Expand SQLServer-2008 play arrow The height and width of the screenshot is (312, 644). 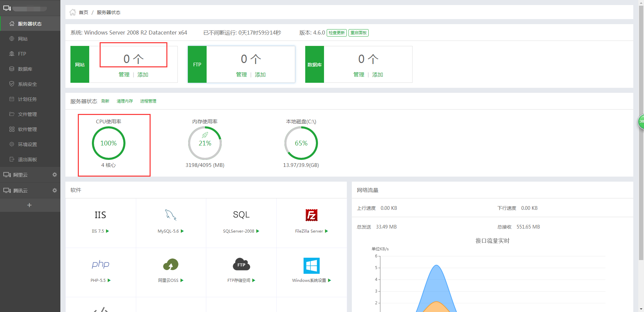pos(258,231)
